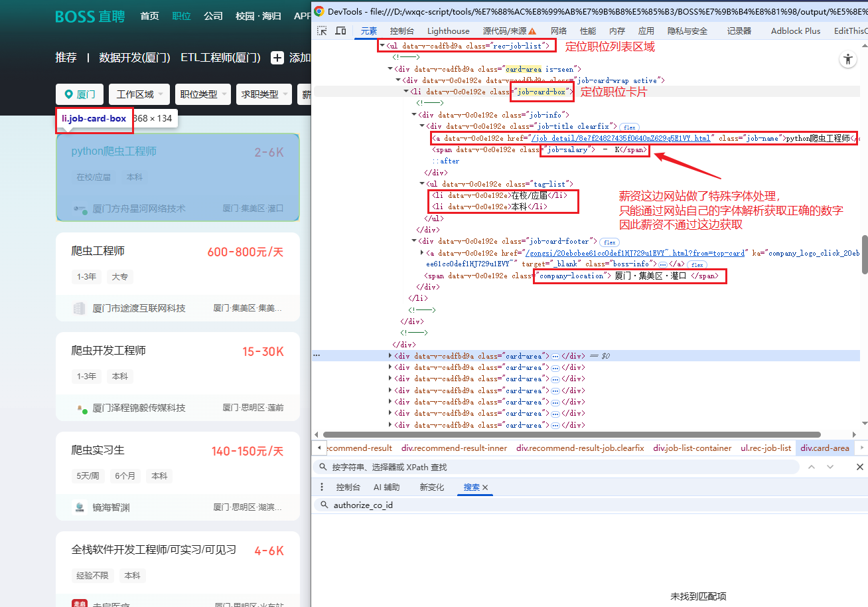Open the 职位类型 filter dropdown
The height and width of the screenshot is (607, 868).
(203, 94)
